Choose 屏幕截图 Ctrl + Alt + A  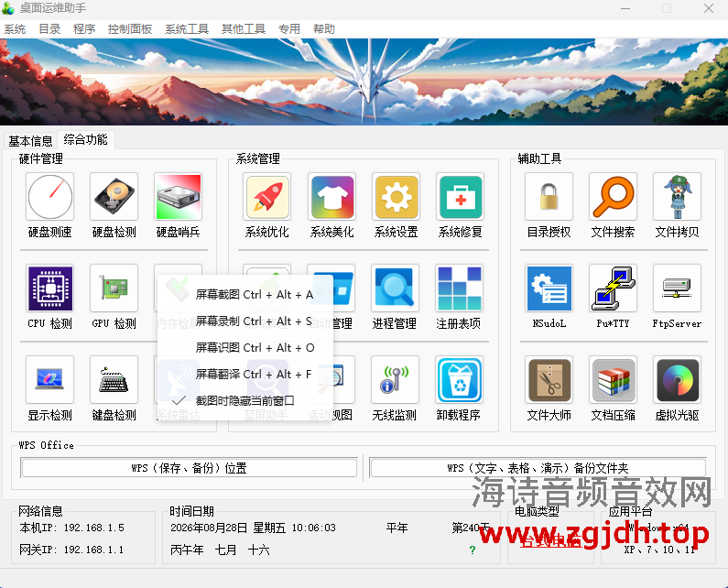point(245,295)
